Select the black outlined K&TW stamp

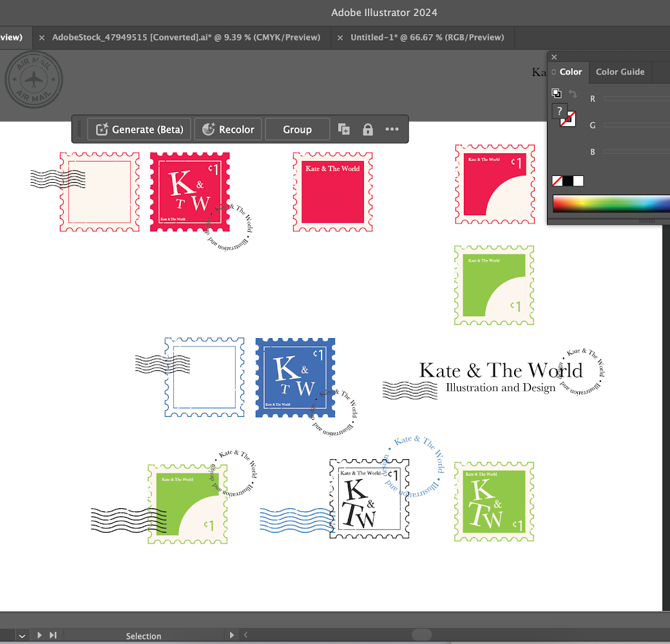[x=370, y=499]
